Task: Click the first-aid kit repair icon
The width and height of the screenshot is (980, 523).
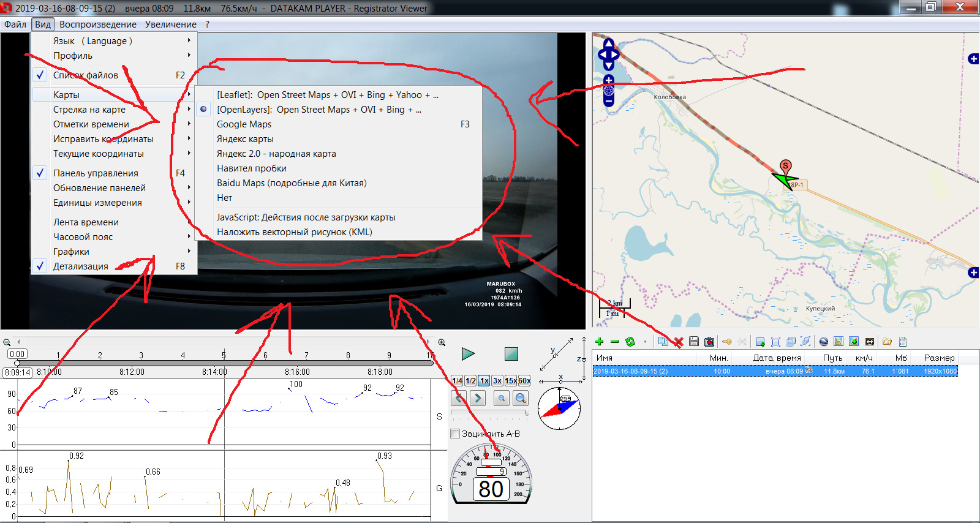Action: pos(709,342)
